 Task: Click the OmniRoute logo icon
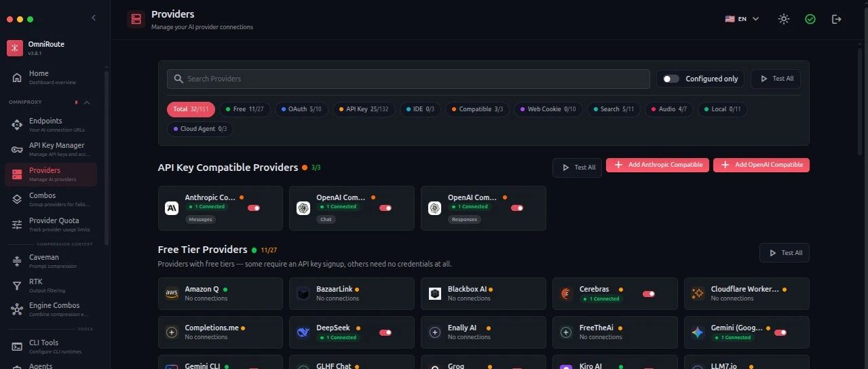click(15, 48)
